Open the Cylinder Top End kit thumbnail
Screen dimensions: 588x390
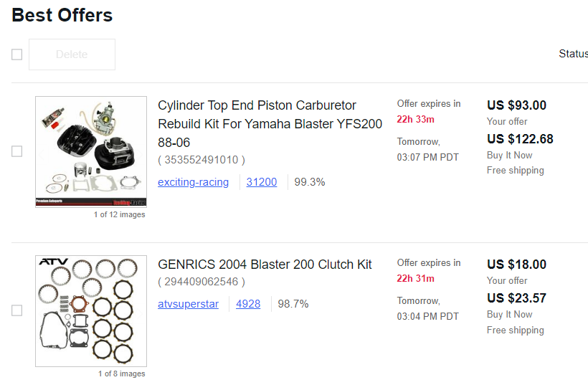click(x=91, y=152)
